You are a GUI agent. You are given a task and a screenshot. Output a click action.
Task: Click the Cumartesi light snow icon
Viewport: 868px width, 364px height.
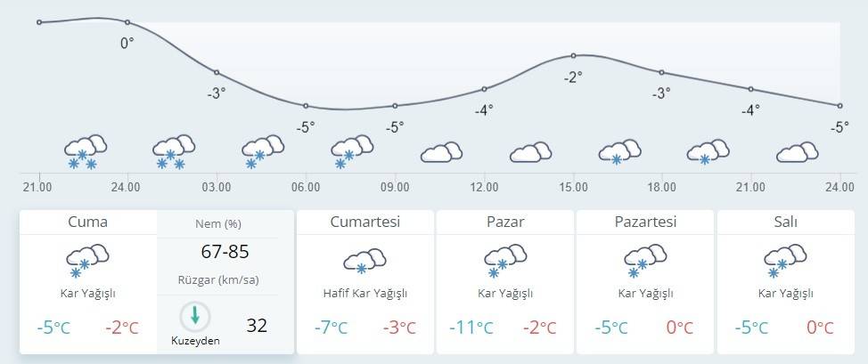click(x=364, y=261)
